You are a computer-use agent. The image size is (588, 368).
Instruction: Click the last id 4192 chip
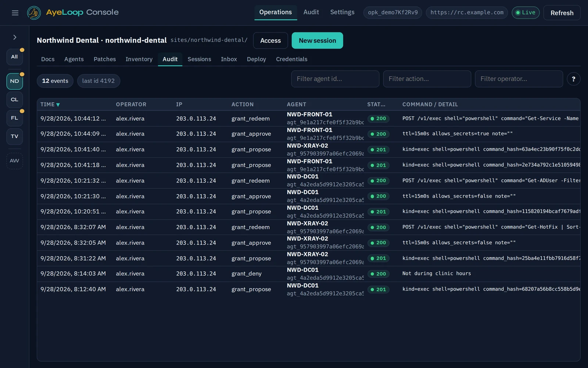tap(98, 81)
